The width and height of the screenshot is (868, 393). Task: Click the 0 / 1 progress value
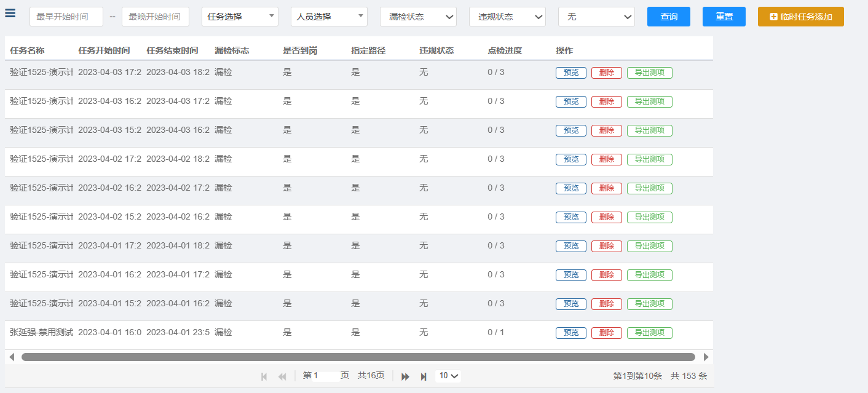496,332
